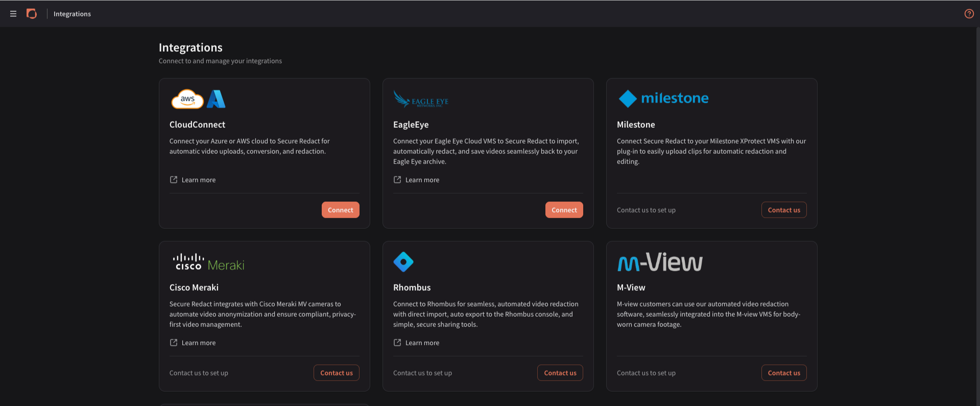980x406 pixels.
Task: Contact us about Cisco Meraki integration
Action: point(337,373)
